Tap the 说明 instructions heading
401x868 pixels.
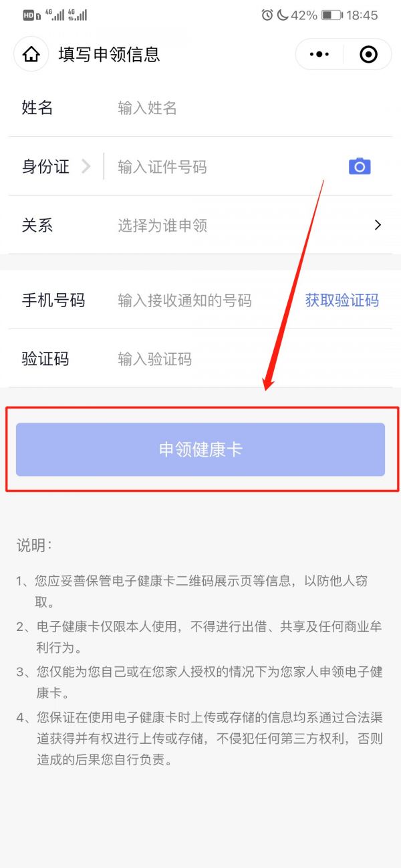tap(33, 545)
